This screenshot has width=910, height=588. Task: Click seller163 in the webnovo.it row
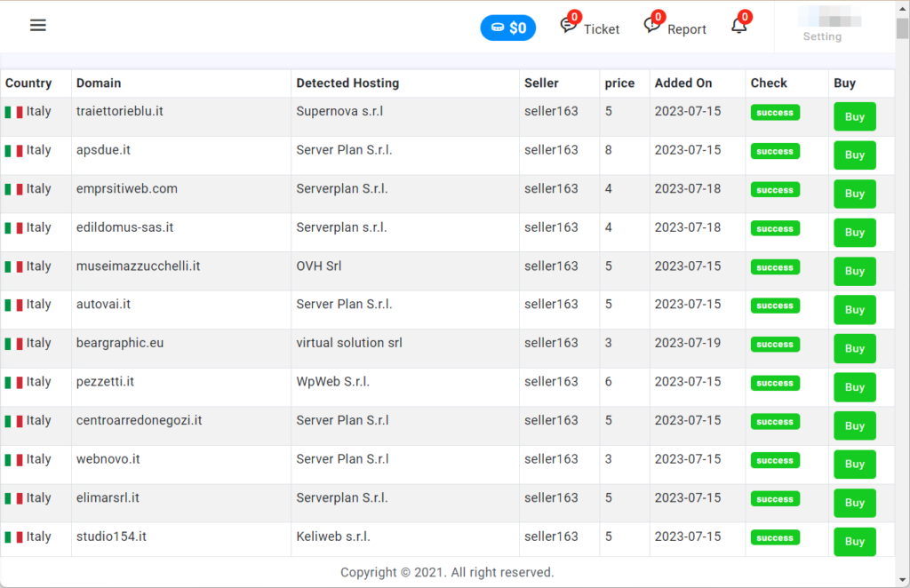coord(551,459)
